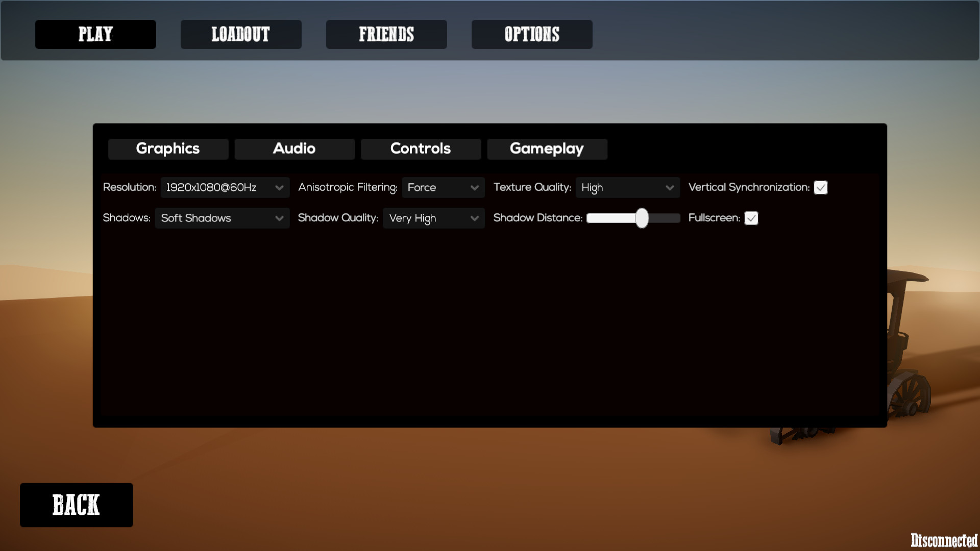
Task: Open the Anisotropic Filtering dropdown
Action: pyautogui.click(x=443, y=187)
